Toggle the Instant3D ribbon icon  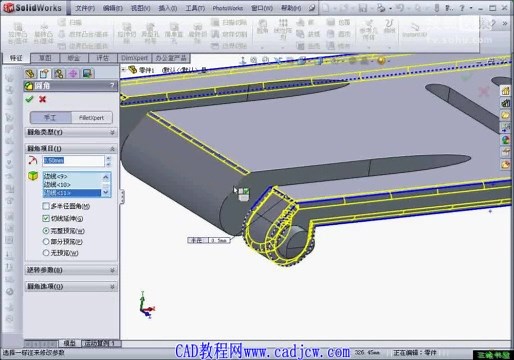(414, 30)
